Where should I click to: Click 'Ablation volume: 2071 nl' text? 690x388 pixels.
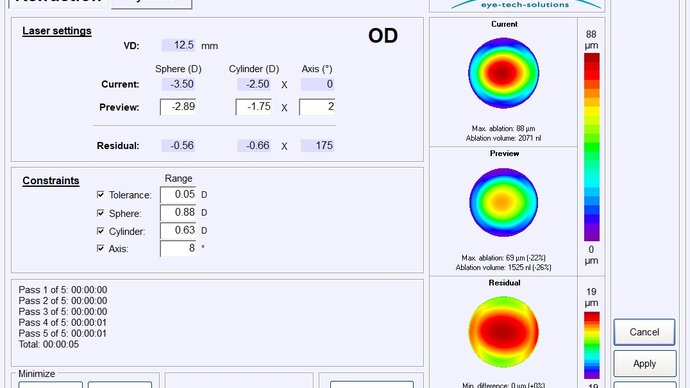[503, 138]
